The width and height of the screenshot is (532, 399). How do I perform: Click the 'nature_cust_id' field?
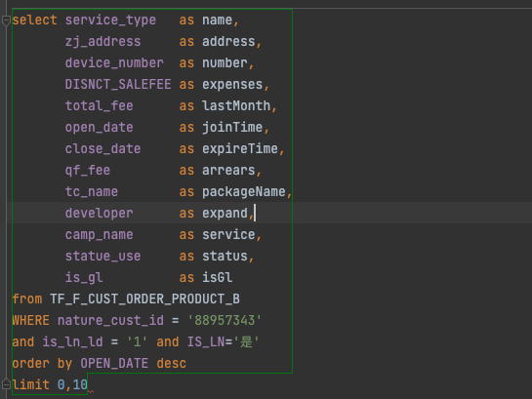click(110, 320)
